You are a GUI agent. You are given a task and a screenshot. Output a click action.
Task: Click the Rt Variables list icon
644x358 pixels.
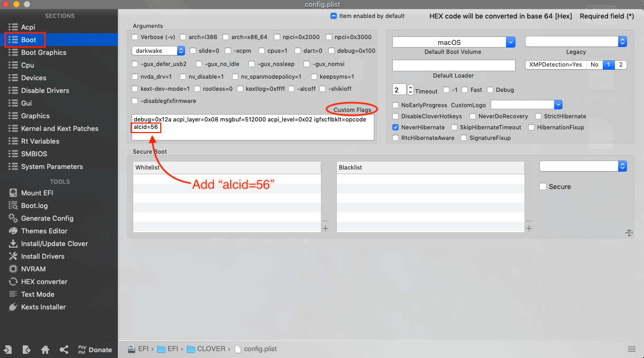tap(13, 141)
